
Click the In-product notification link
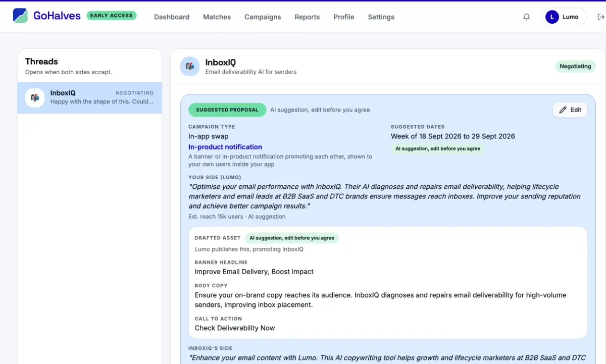225,147
